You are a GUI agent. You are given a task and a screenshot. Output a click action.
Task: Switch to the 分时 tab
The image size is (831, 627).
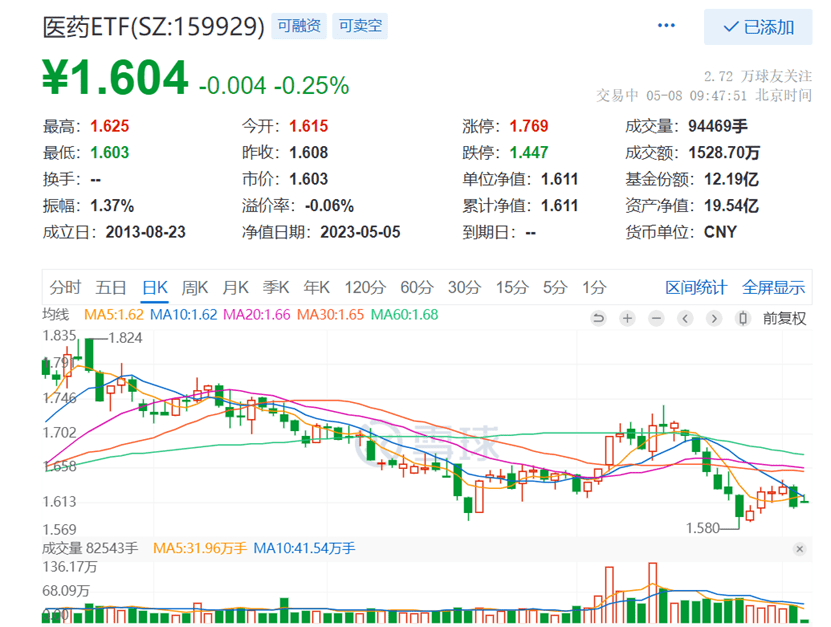pos(65,287)
